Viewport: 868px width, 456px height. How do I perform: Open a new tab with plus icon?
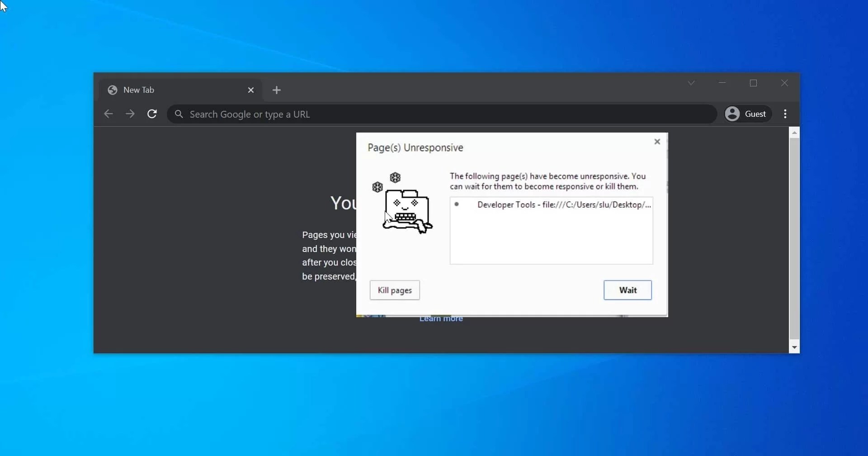point(277,90)
